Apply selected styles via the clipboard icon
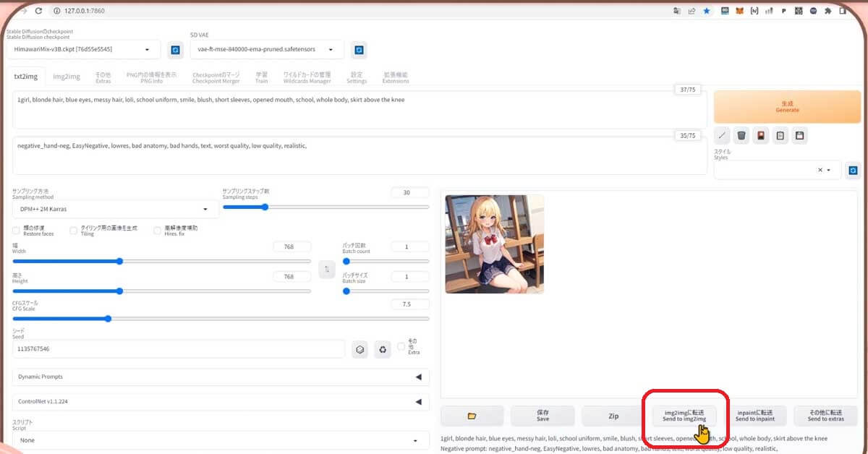The image size is (868, 454). pos(780,135)
